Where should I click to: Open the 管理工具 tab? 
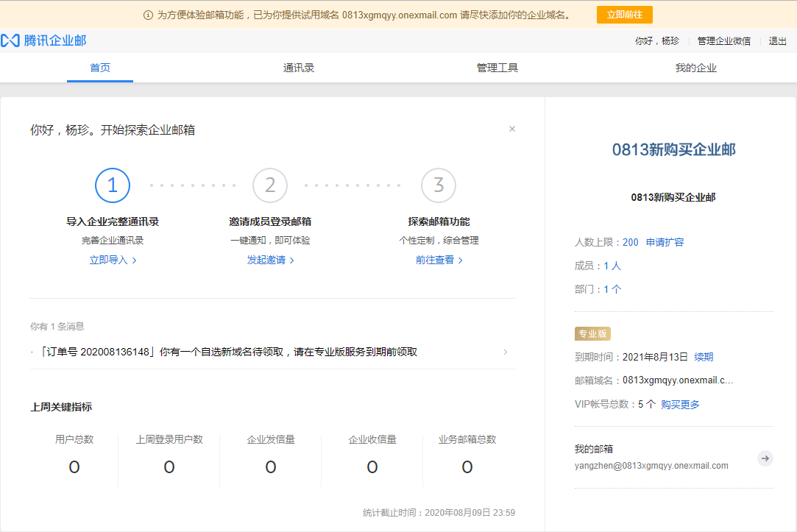click(497, 68)
